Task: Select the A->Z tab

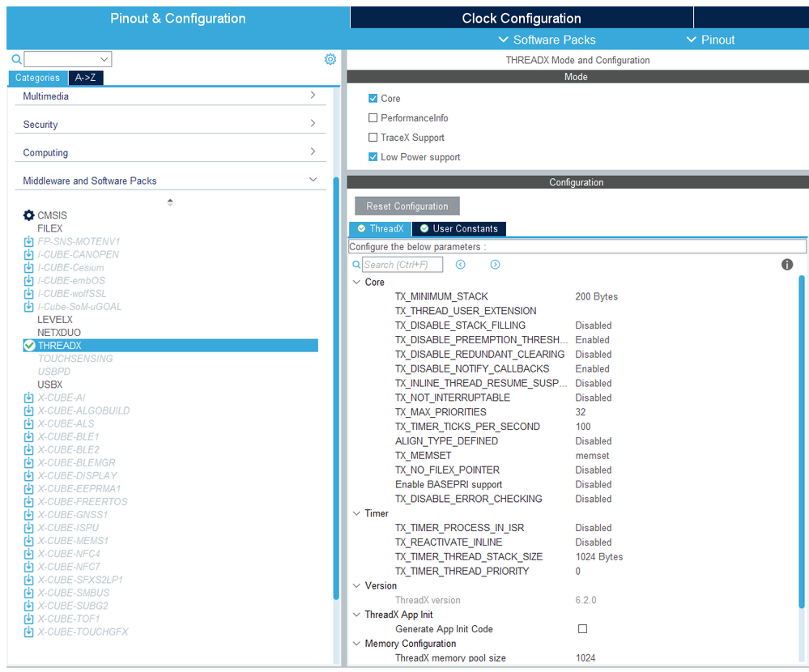Action: [86, 78]
